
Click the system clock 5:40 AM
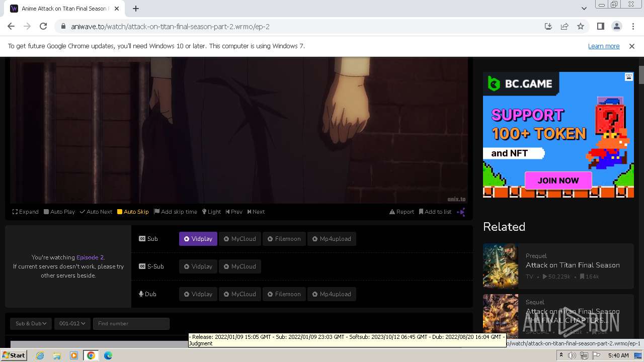[618, 355]
